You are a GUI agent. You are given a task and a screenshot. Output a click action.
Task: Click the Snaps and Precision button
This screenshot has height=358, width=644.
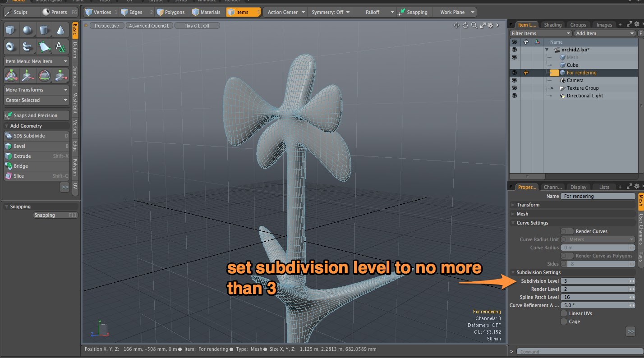37,115
